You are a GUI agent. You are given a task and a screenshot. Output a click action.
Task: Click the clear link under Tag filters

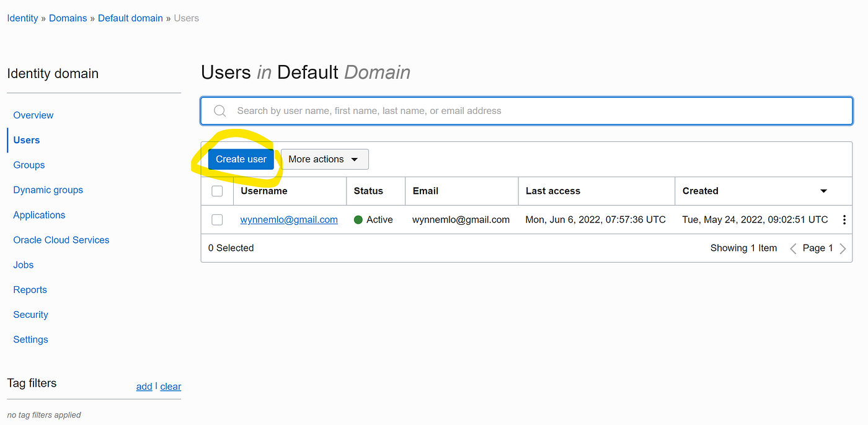click(x=170, y=387)
